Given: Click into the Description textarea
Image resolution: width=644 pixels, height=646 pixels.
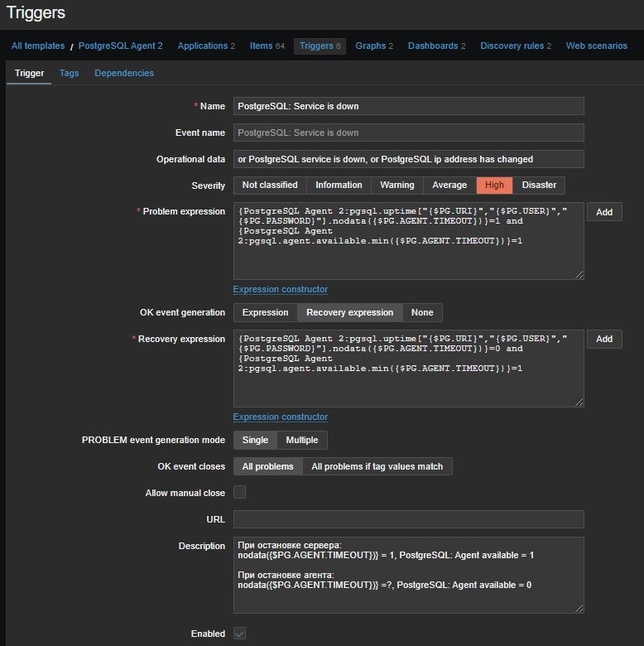Looking at the screenshot, I should coord(408,575).
